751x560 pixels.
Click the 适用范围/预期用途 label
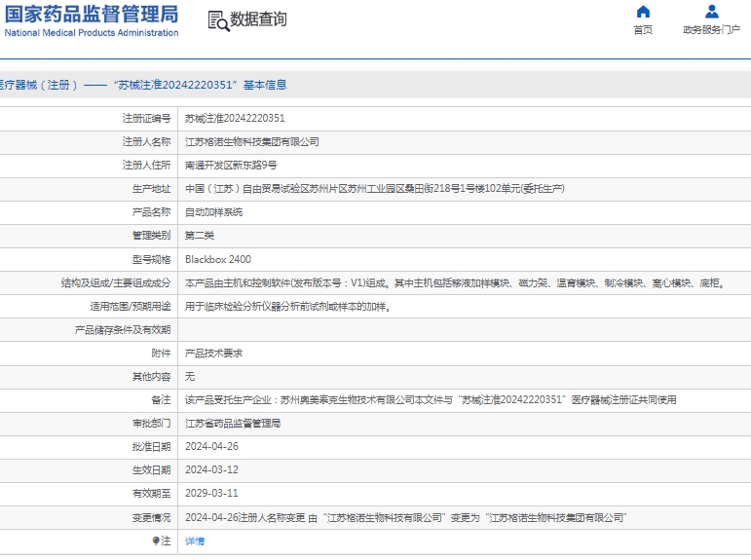tap(131, 307)
